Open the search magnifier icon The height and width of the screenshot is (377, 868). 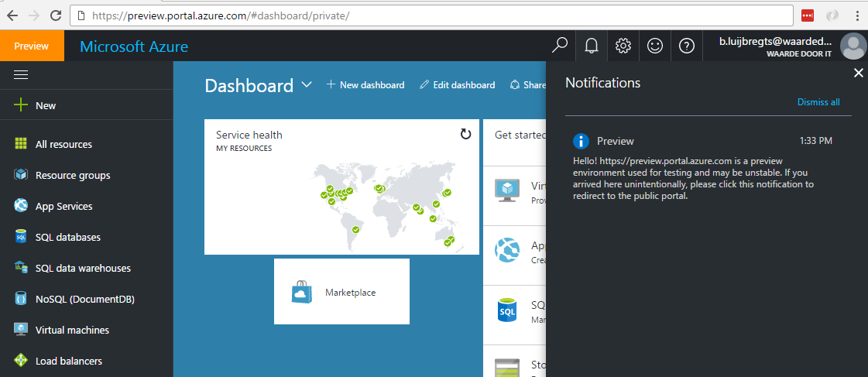[x=560, y=46]
